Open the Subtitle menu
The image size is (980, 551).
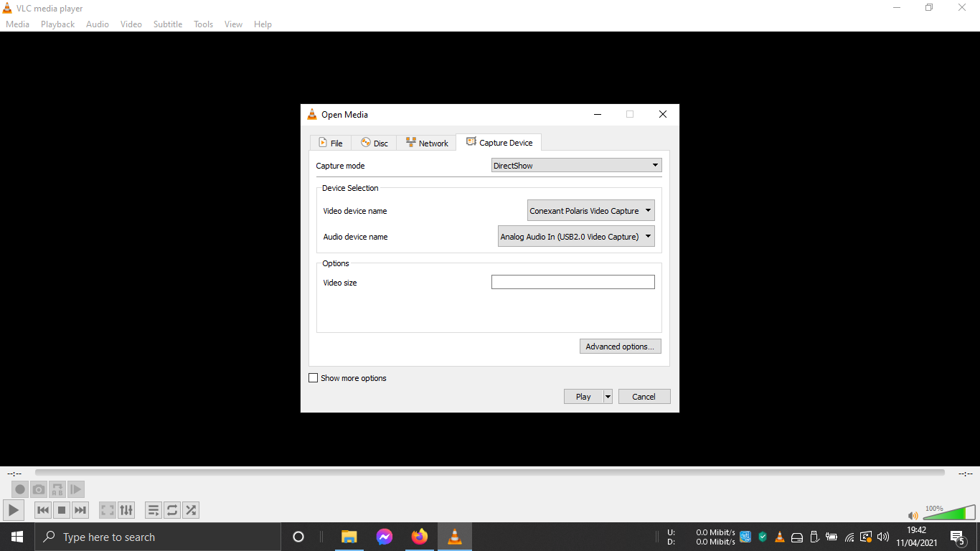pyautogui.click(x=168, y=24)
